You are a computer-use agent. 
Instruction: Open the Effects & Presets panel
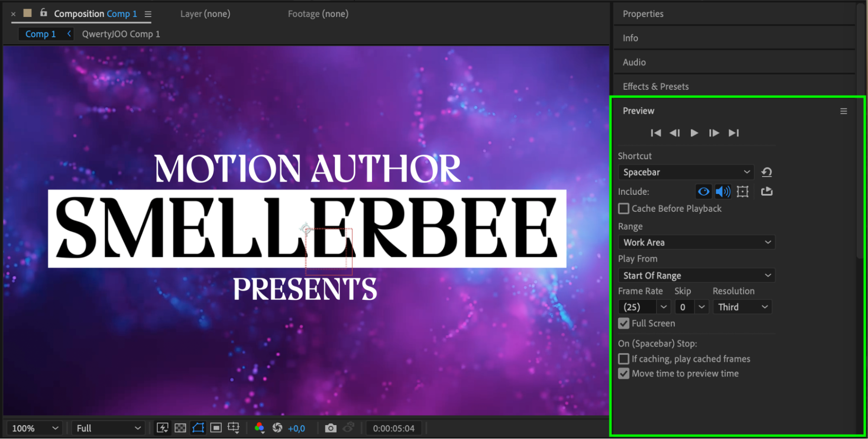[655, 86]
